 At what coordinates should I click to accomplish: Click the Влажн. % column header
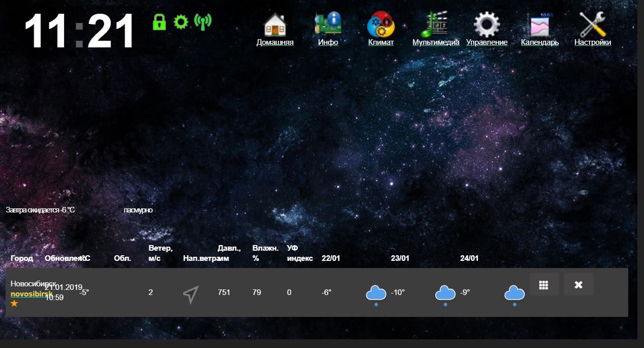pos(265,253)
